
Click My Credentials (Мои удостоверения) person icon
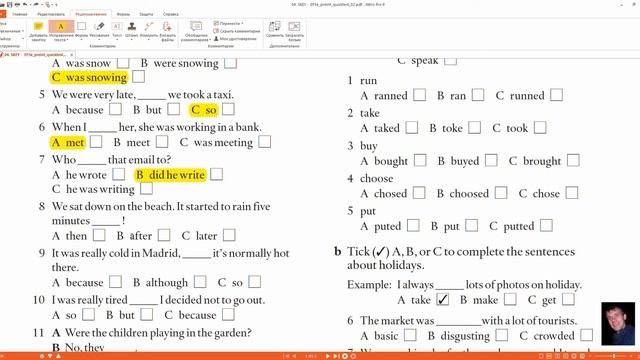point(216,39)
